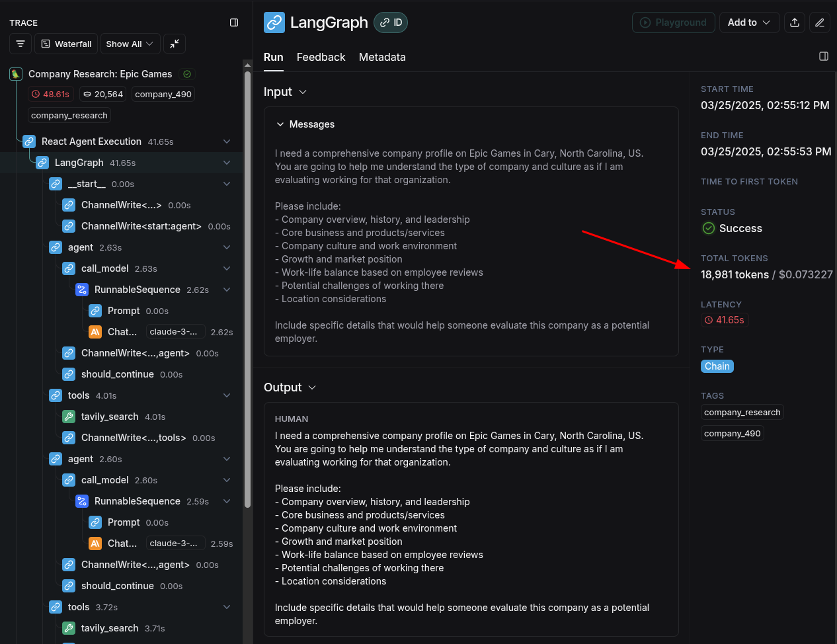
Task: Click the LangGraph chain icon in the tree
Action: pyautogui.click(x=42, y=163)
